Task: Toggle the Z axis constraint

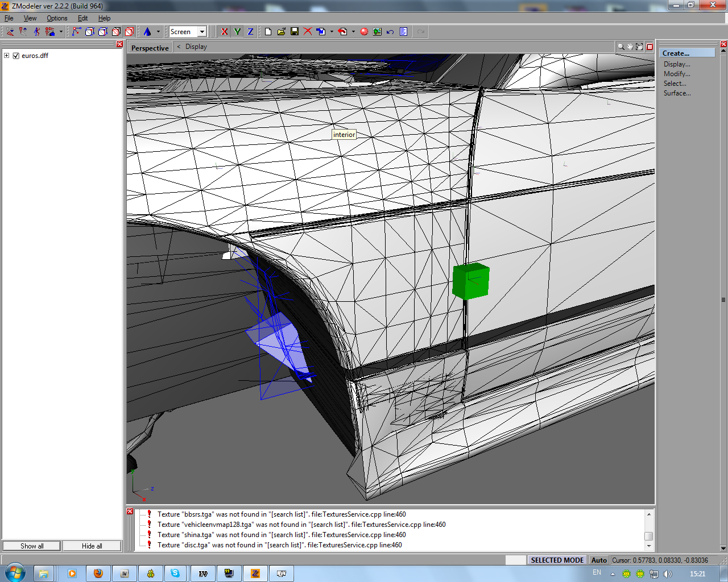Action: click(250, 32)
